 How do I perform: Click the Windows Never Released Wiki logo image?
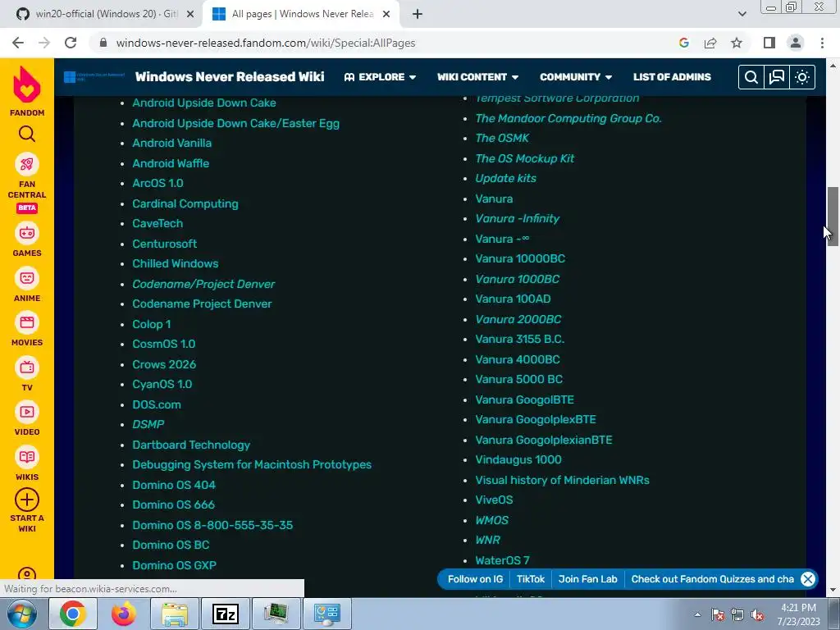94,77
